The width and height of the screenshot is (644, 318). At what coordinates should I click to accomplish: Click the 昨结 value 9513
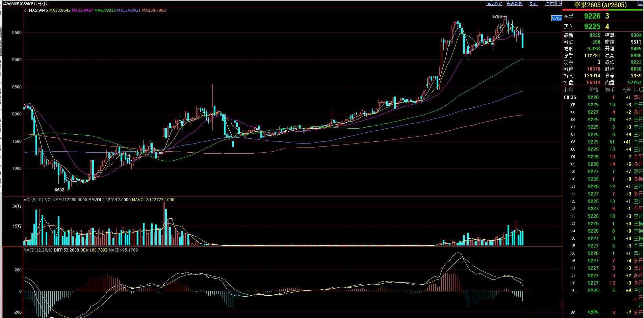(x=636, y=42)
